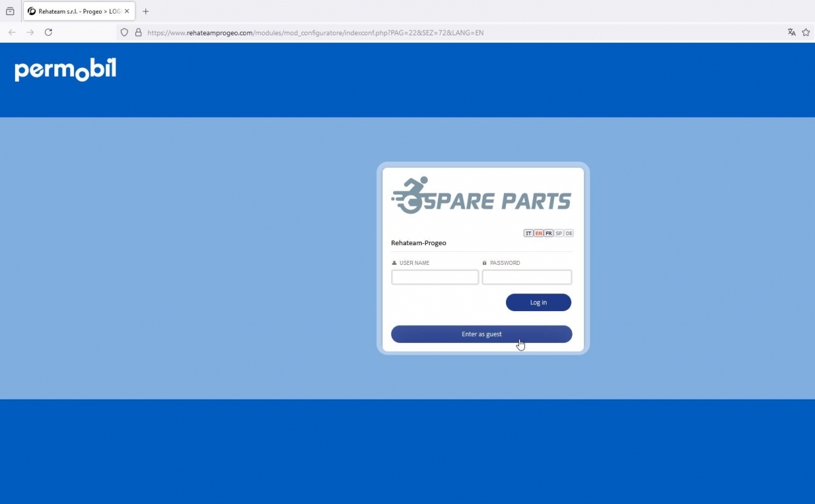Open the recent tabs list icon

(x=10, y=11)
